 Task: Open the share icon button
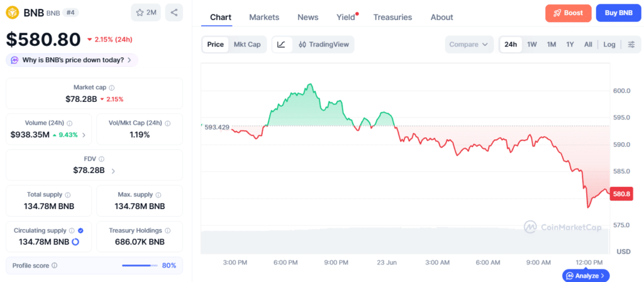point(174,13)
